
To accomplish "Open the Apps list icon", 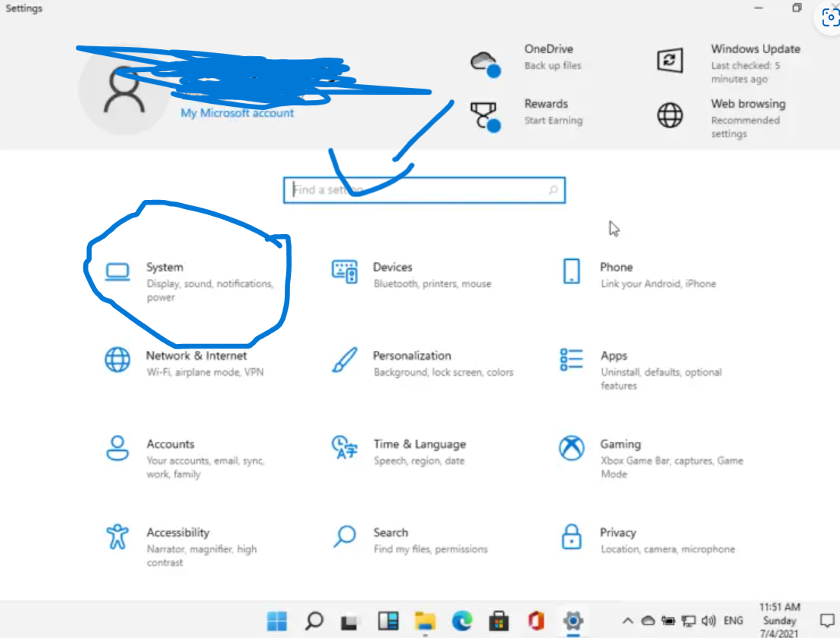I will tap(572, 360).
